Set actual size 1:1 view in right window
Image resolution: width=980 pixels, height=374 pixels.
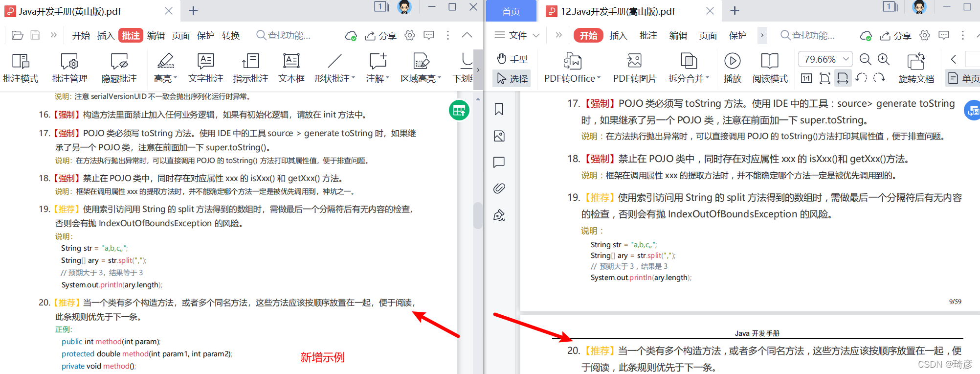pos(806,78)
